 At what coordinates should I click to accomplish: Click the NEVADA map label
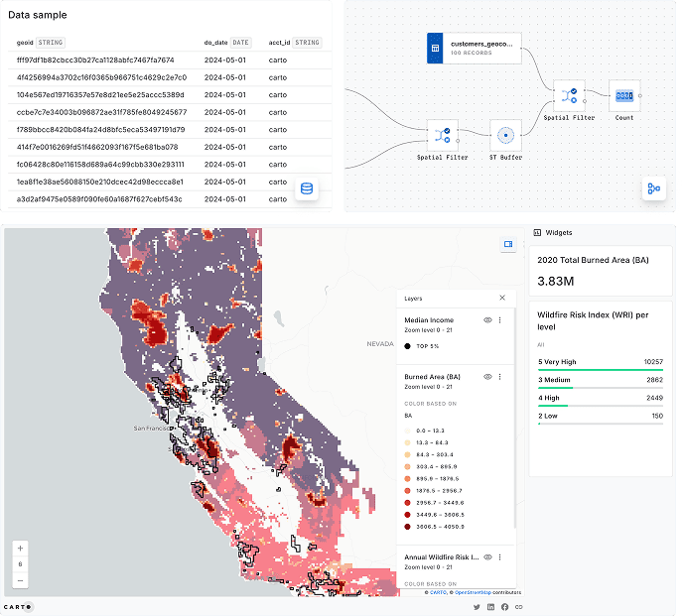pos(380,344)
